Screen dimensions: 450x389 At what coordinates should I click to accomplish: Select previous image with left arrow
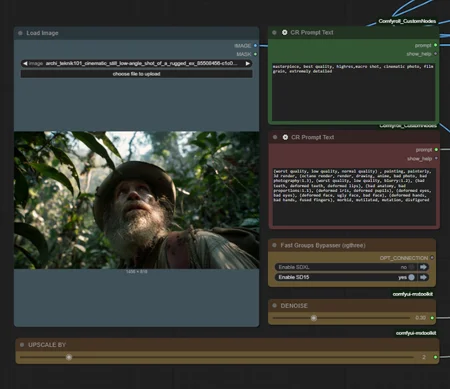point(25,63)
